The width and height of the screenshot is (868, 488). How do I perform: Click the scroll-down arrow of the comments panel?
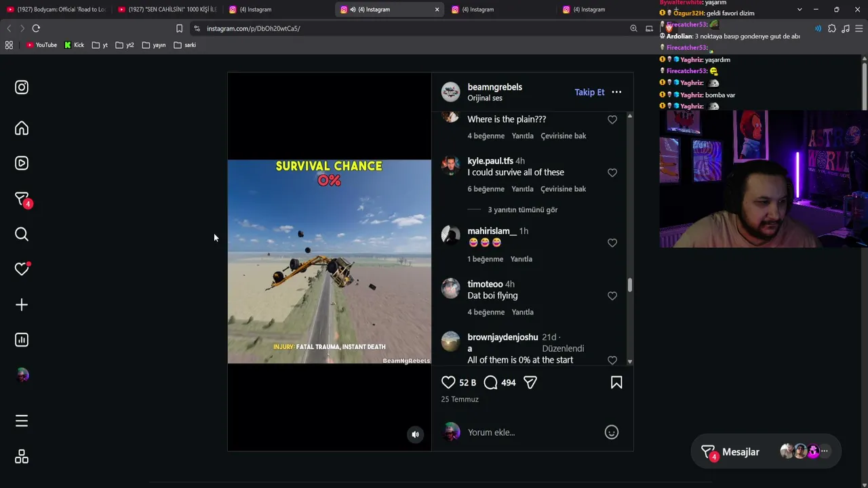click(630, 361)
